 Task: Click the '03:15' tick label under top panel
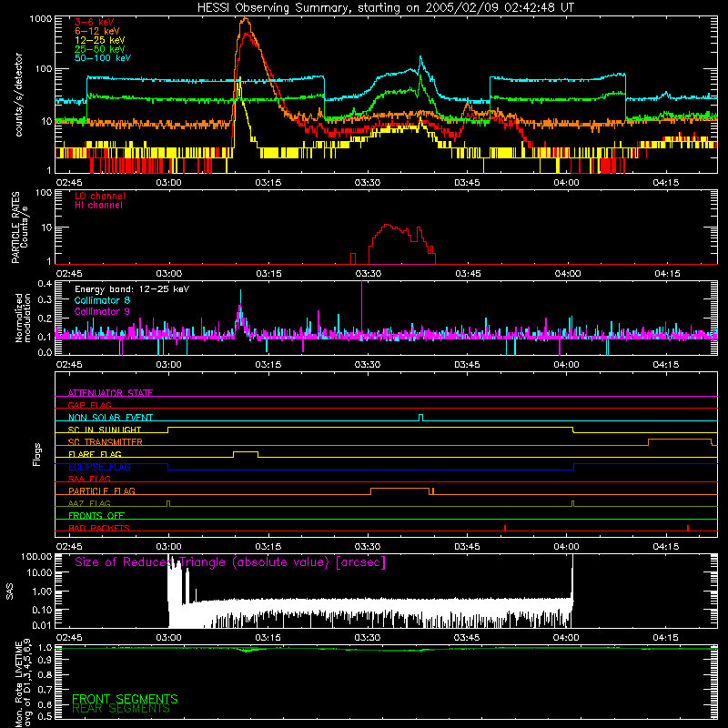pos(268,183)
